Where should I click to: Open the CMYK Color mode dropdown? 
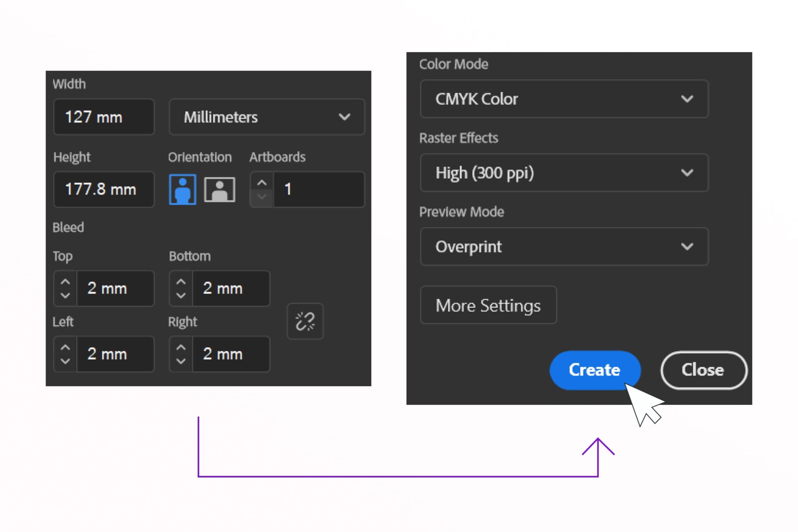[x=564, y=99]
